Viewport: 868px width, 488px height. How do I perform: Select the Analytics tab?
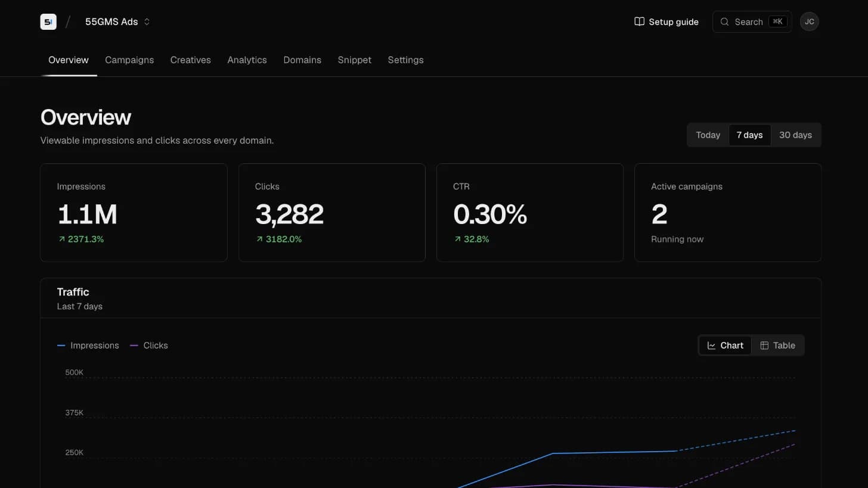(247, 60)
